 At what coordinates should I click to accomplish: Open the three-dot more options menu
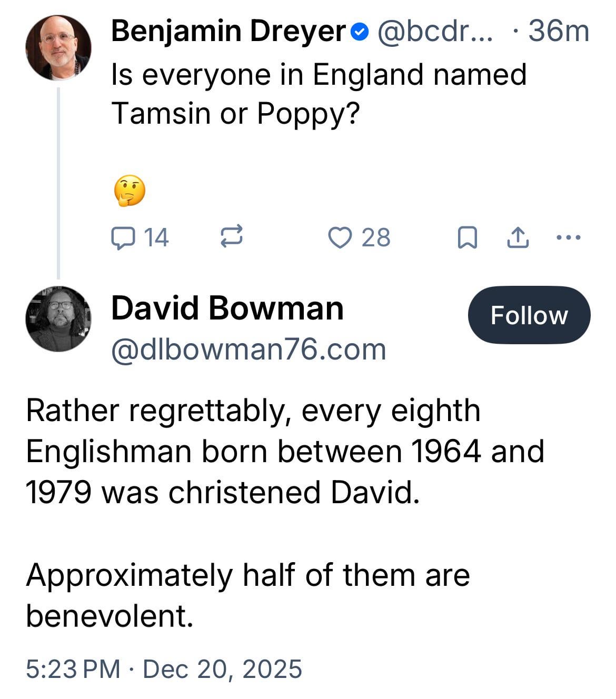pos(568,237)
